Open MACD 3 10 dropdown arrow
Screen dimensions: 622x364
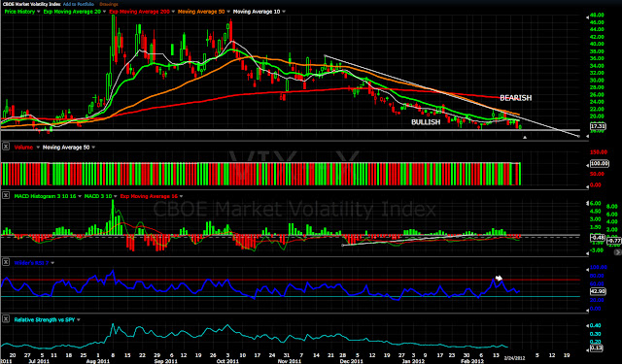pyautogui.click(x=116, y=196)
